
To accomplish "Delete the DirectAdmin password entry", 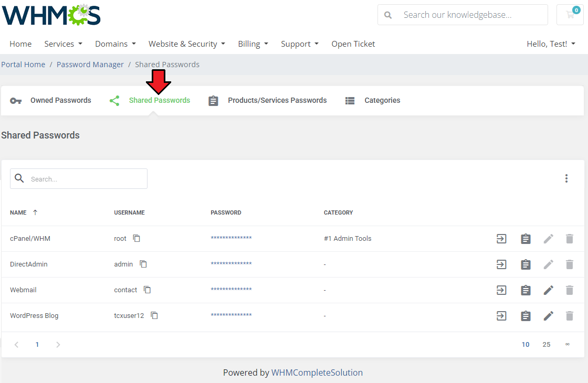I will tap(569, 264).
